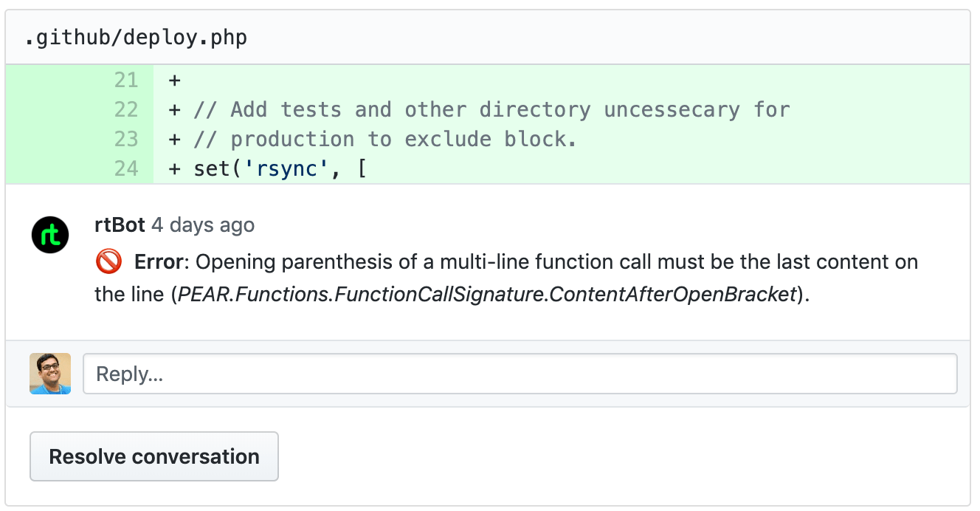This screenshot has height=511, width=980.
Task: Open the rtBot username profile link
Action: tap(120, 225)
